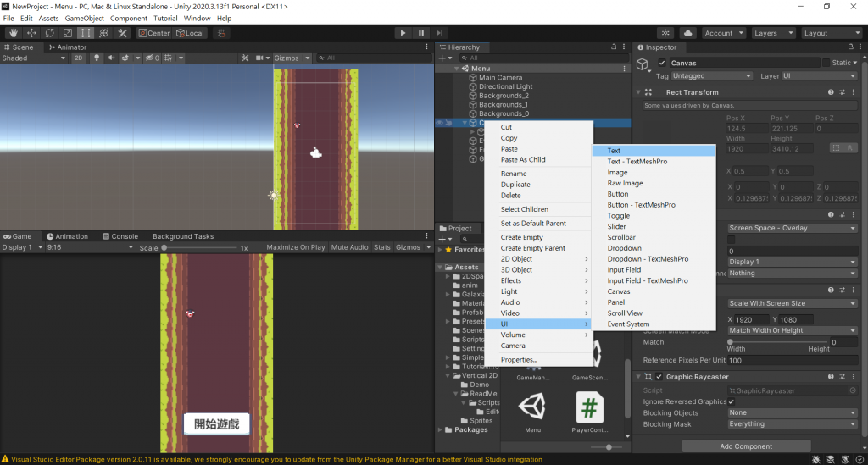Screen dimensions: 868x465
Task: Open the Account dropdown
Action: 724,33
